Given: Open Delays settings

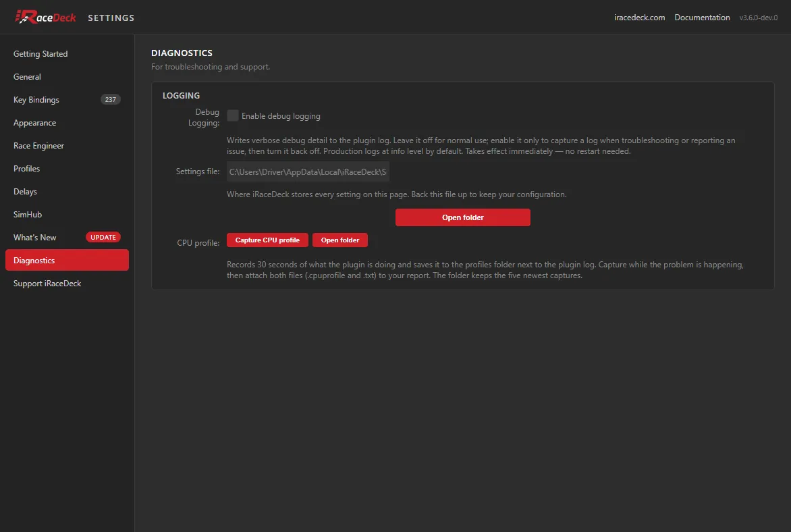Looking at the screenshot, I should coord(67,191).
